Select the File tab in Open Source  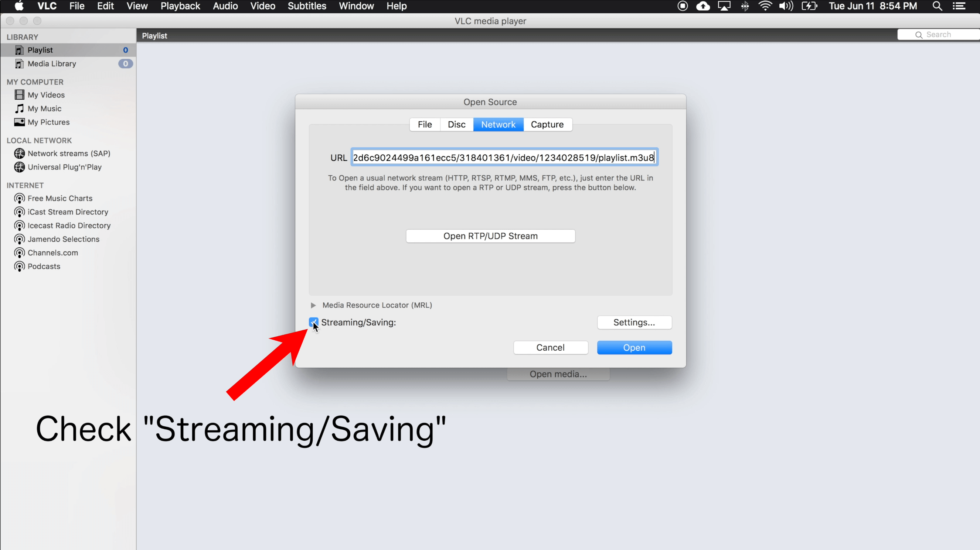[x=424, y=124]
